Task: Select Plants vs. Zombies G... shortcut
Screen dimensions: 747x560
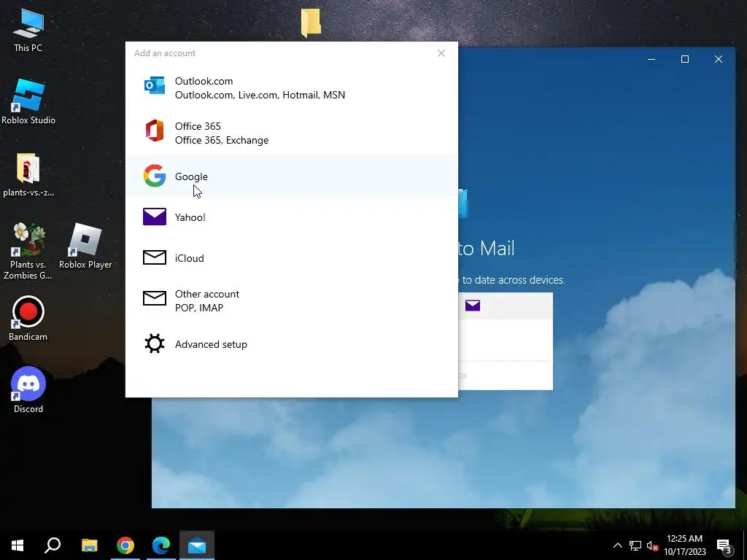Action: [x=28, y=252]
